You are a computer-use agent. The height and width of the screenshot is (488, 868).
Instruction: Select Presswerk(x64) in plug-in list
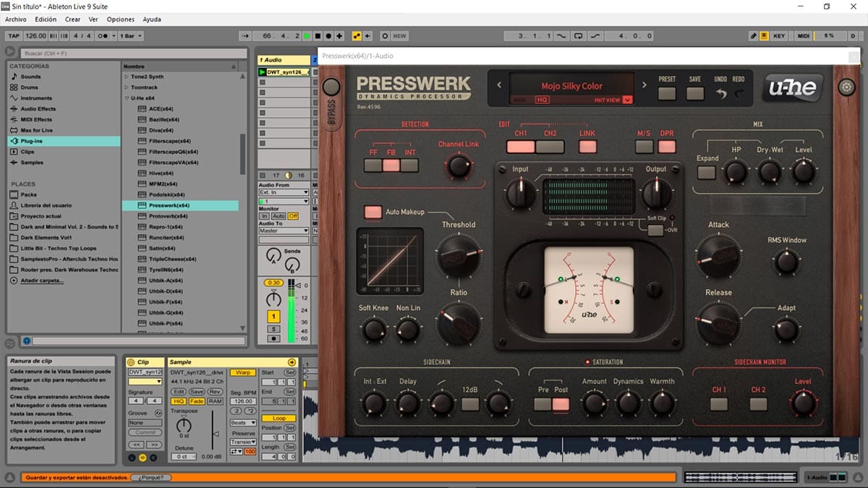coord(180,205)
